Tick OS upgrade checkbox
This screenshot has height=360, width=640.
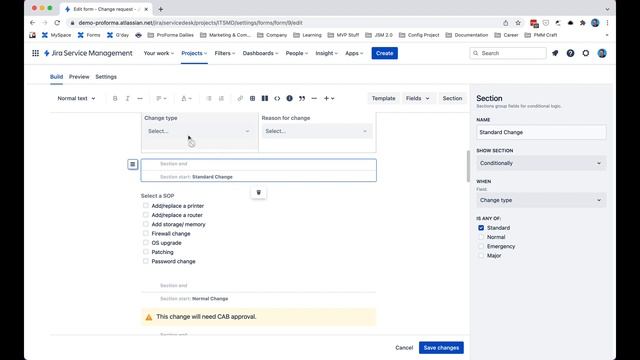click(146, 243)
